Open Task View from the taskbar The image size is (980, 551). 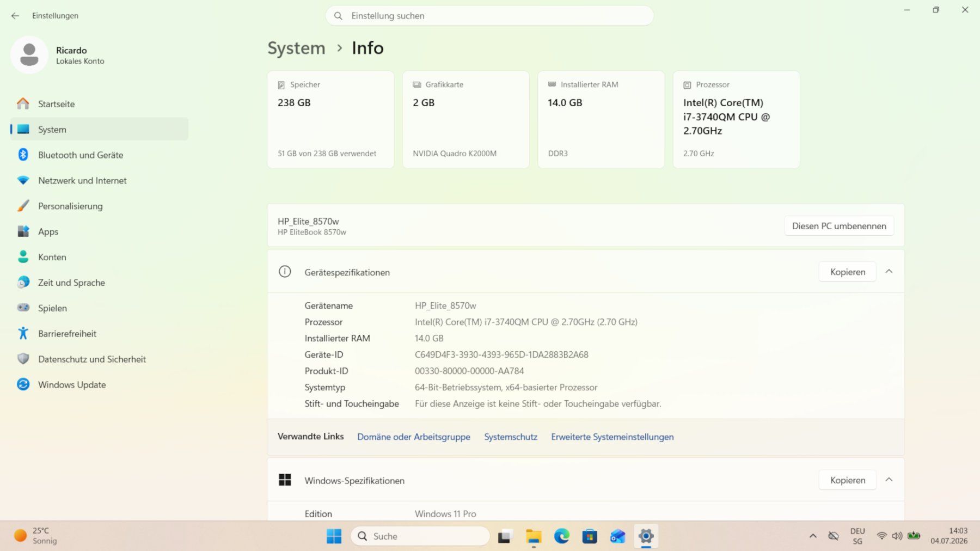(505, 536)
